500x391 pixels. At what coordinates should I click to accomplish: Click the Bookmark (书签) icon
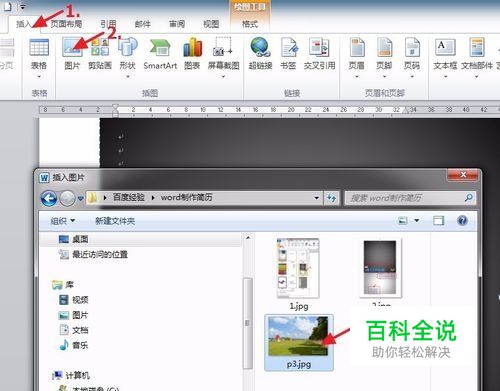[288, 47]
